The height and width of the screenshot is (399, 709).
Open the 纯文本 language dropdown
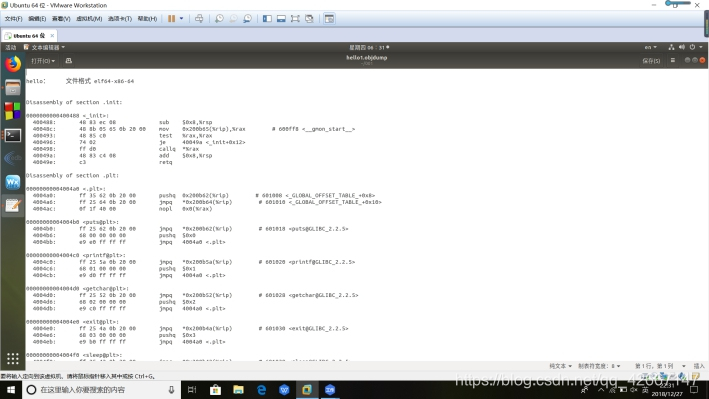click(x=560, y=366)
